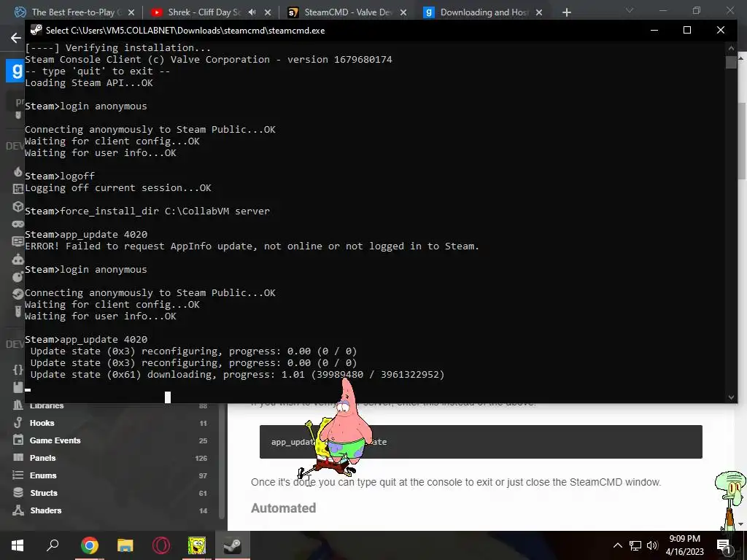Click the app_update validate code block
The height and width of the screenshot is (560, 747).
click(481, 442)
